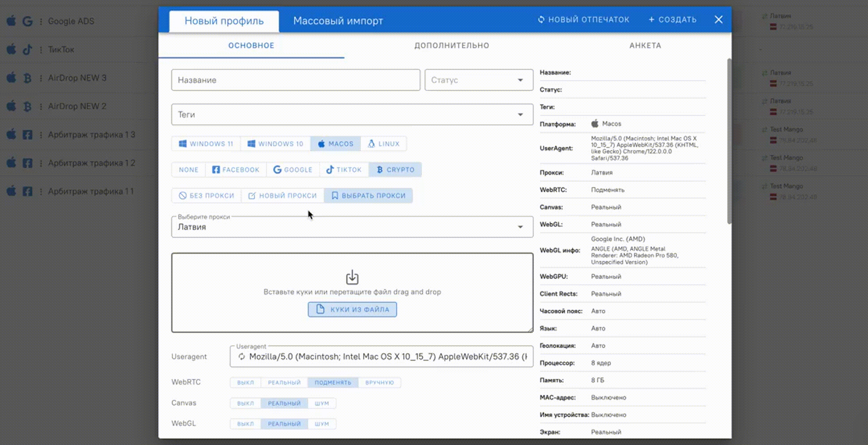868x445 pixels.
Task: Select the Windows 11 platform icon button
Action: pyautogui.click(x=206, y=144)
